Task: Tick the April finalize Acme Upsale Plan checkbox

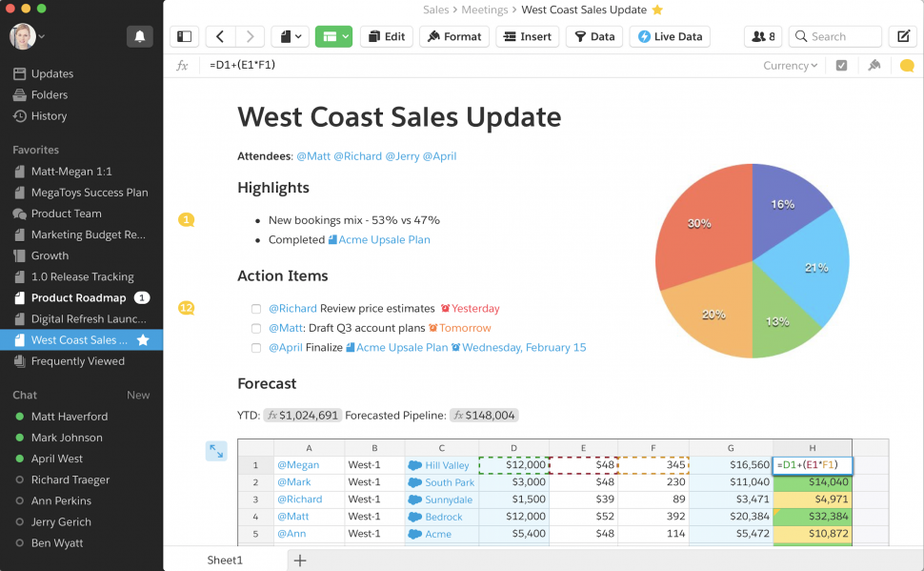Action: (256, 348)
